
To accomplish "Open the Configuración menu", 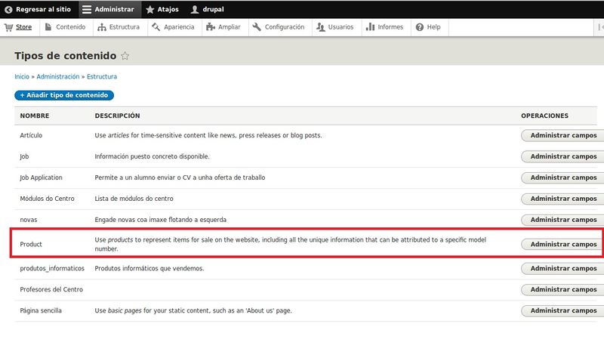I will pyautogui.click(x=285, y=27).
